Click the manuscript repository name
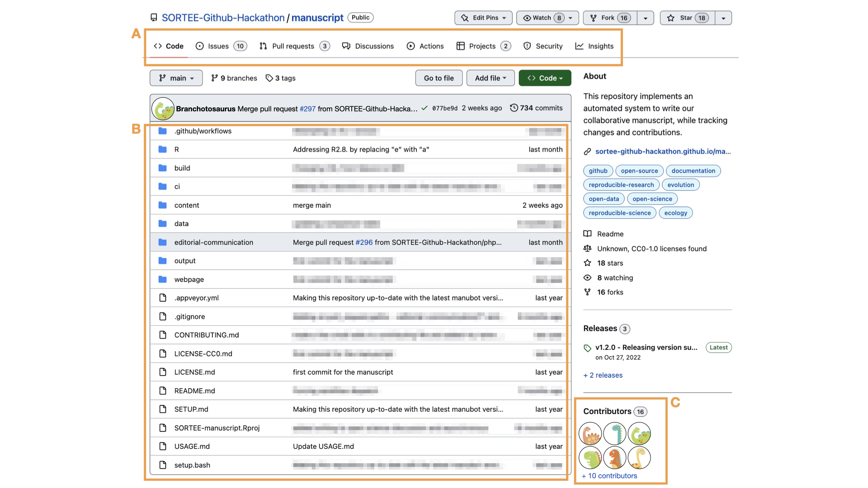This screenshot has width=868, height=488. [317, 18]
